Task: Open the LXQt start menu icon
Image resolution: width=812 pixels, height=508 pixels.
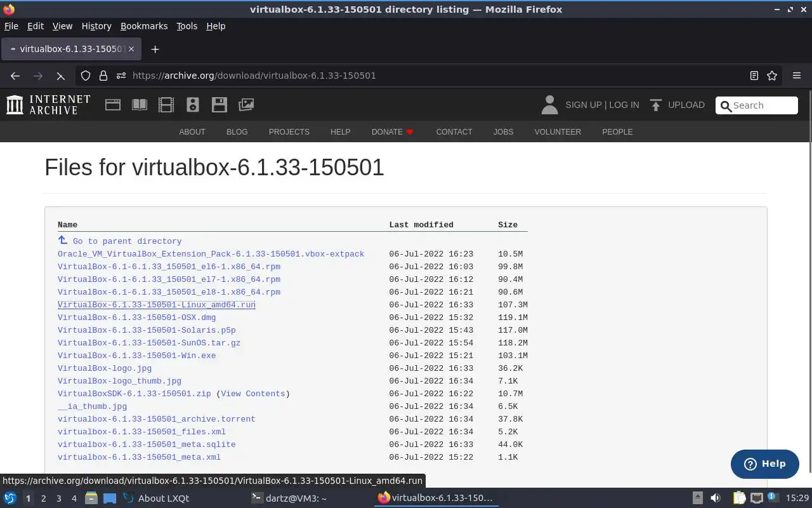Action: click(x=10, y=498)
